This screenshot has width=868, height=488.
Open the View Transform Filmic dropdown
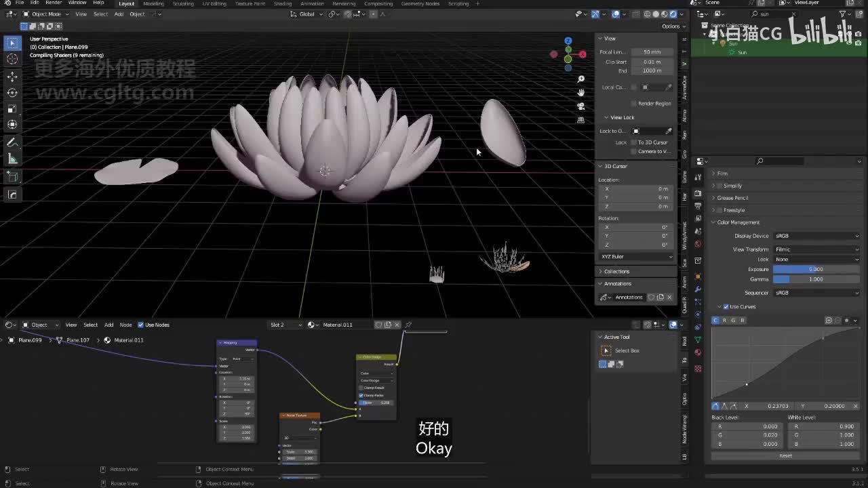click(x=816, y=249)
